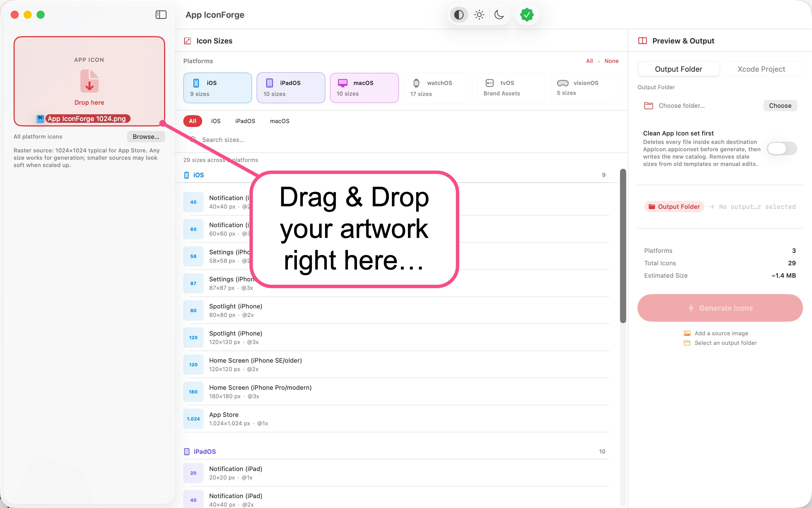812x508 pixels.
Task: Click the iOS section phone icon
Action: click(x=187, y=175)
